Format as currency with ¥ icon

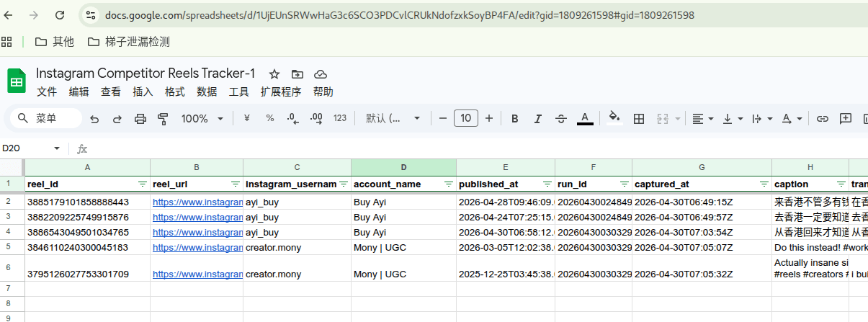click(247, 118)
